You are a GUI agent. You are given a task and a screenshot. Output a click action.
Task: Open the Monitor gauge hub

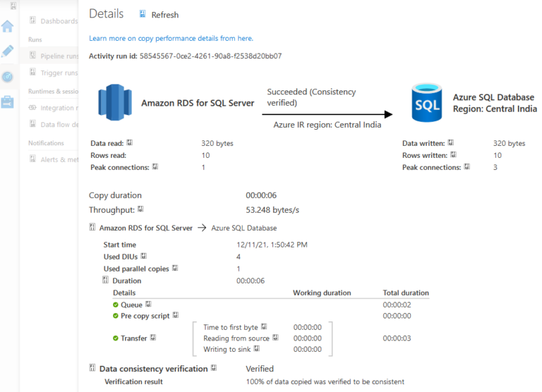(x=8, y=77)
